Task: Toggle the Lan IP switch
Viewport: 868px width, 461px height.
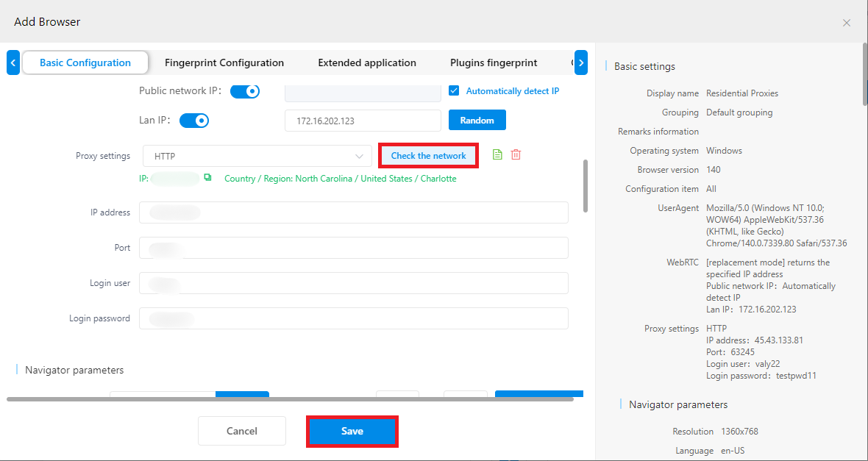Action: pos(194,120)
